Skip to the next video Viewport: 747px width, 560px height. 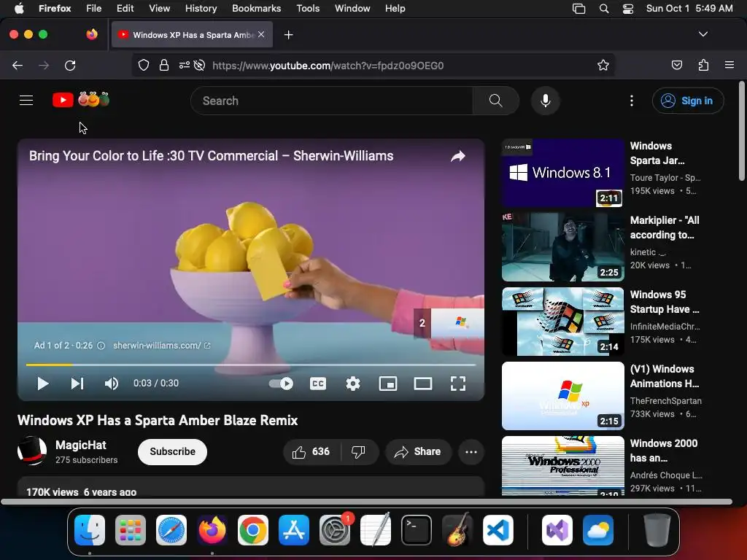pos(77,384)
